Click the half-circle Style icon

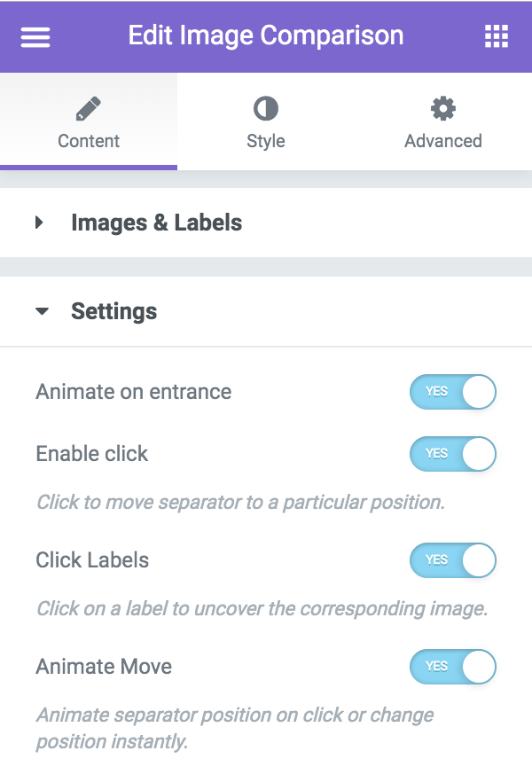click(266, 109)
